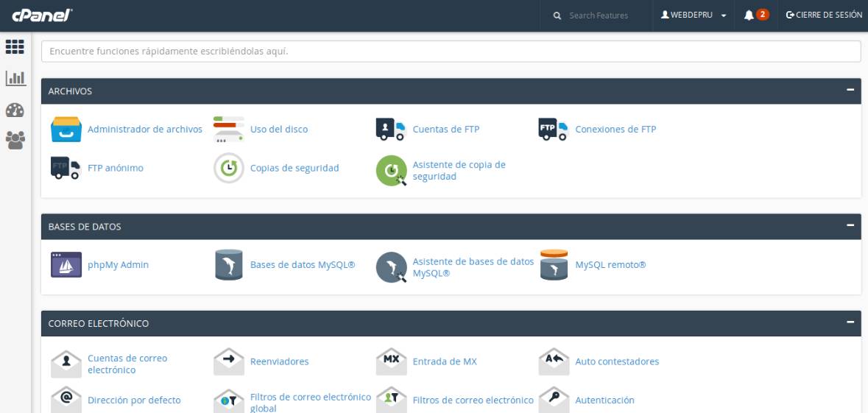Focus the Encuentre funciones rápidamente search field
Viewport: 868px width, 413px height.
point(451,52)
